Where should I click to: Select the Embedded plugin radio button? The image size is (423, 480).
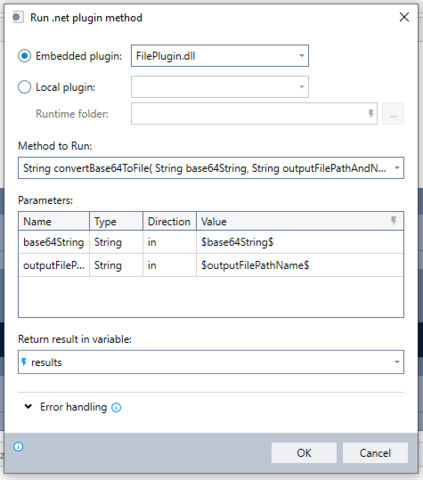25,56
